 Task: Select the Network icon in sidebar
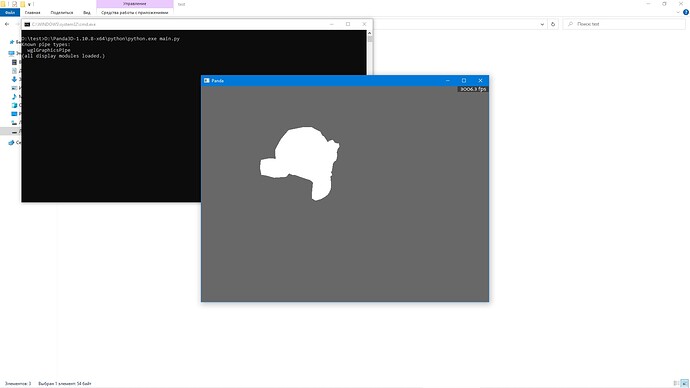tap(11, 143)
